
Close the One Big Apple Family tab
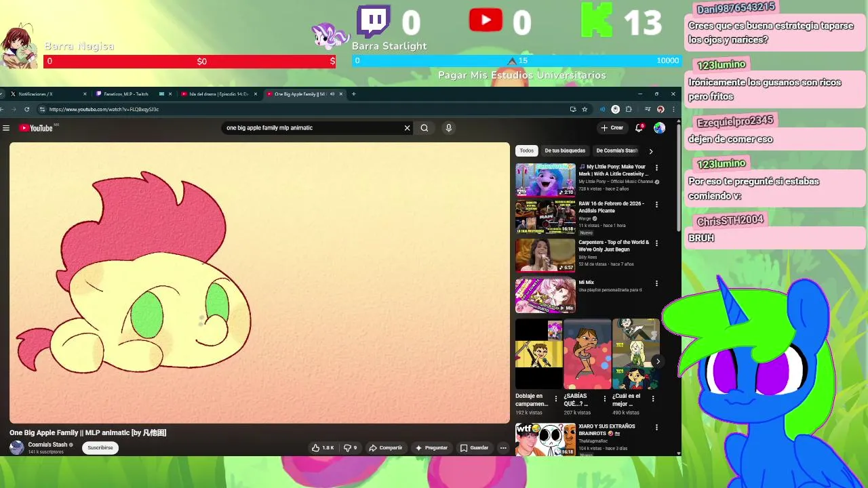[341, 94]
